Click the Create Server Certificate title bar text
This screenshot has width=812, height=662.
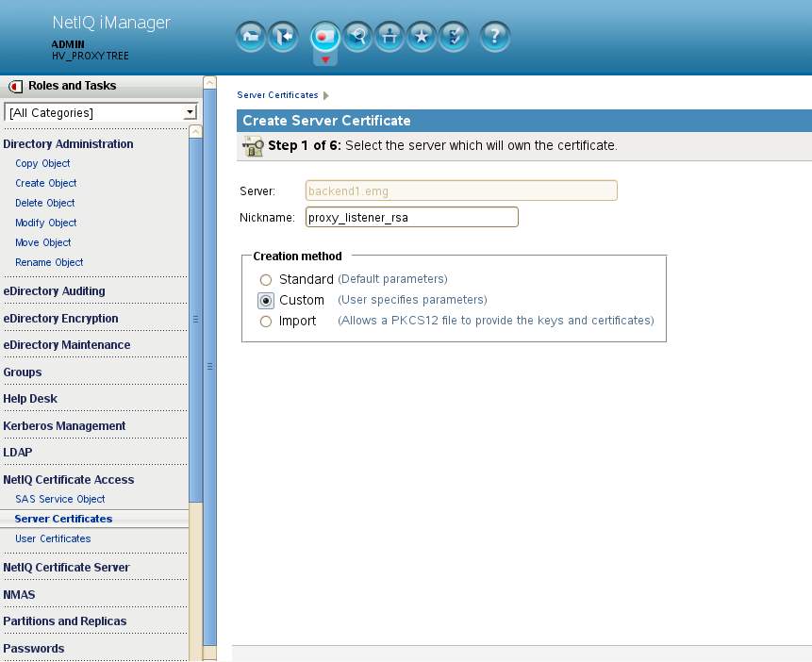tap(326, 121)
